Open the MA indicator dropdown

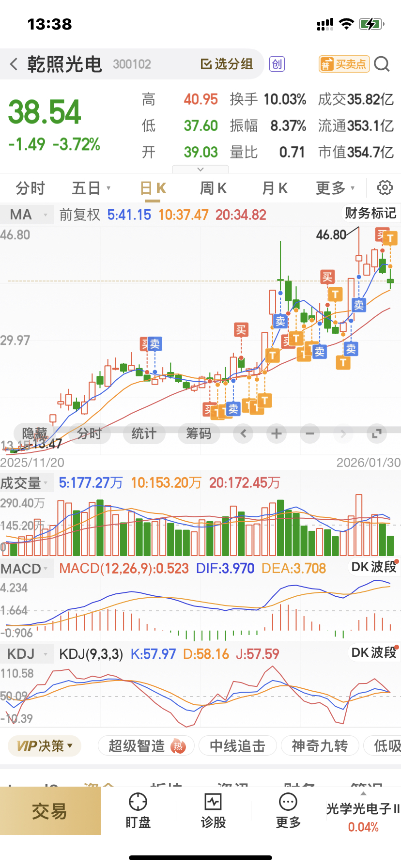27,215
